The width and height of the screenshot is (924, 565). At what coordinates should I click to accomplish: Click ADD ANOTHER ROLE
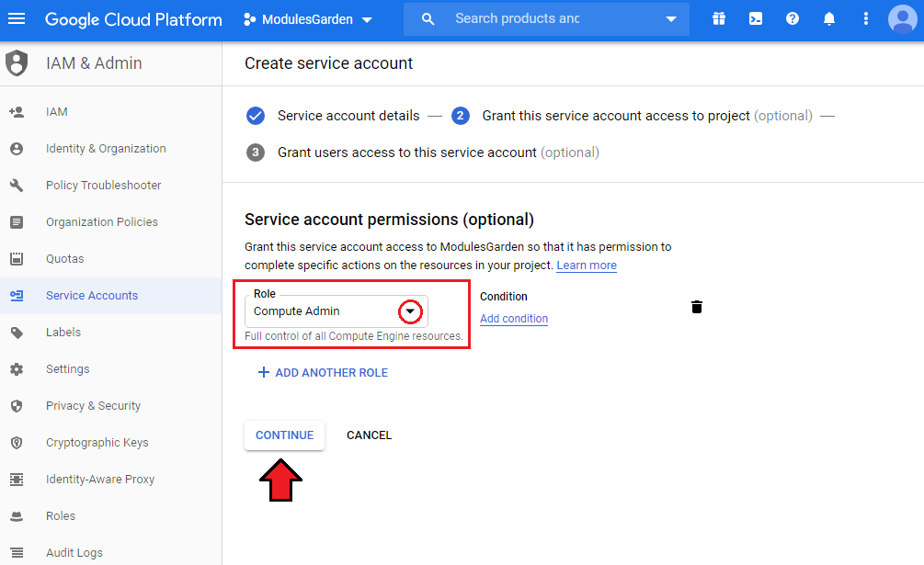click(323, 373)
